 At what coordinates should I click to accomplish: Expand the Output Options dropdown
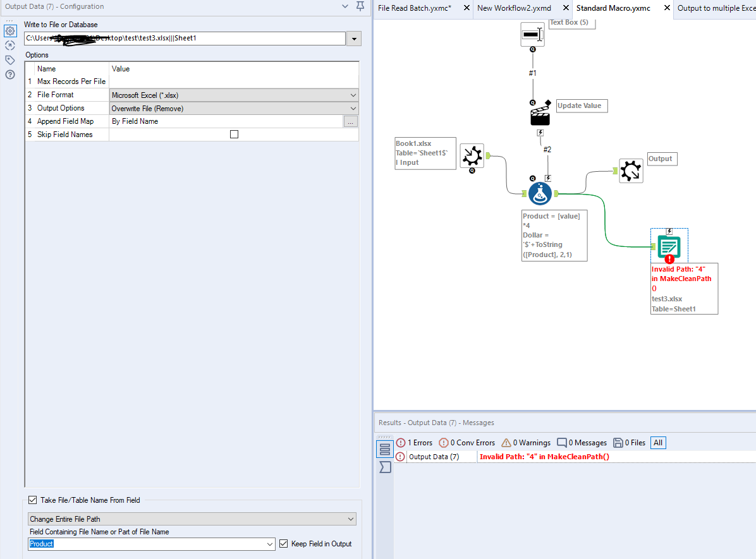234,109
